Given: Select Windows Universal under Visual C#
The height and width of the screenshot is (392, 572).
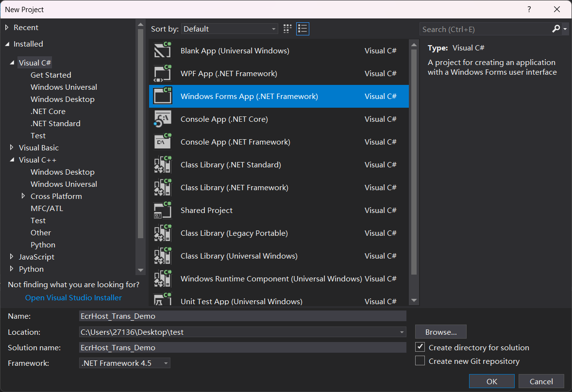Looking at the screenshot, I should (64, 87).
